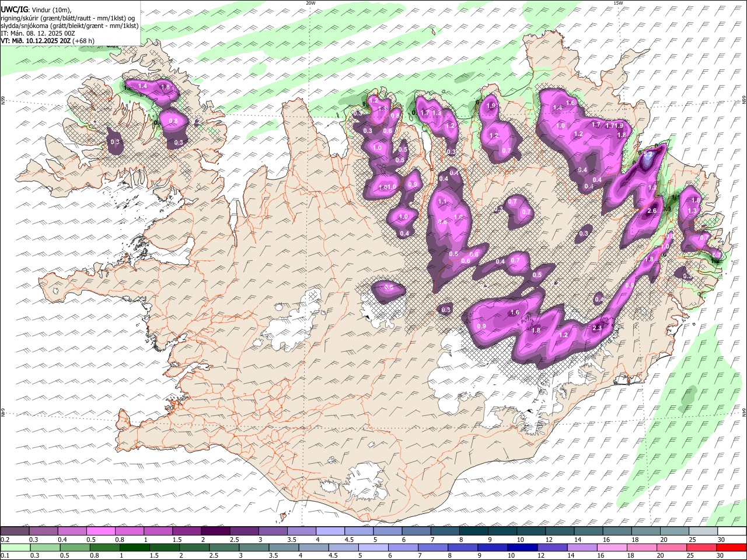Click the red-pink 25 swatch in lower legend
Viewport: 747px width, 560px height.
pos(702,548)
